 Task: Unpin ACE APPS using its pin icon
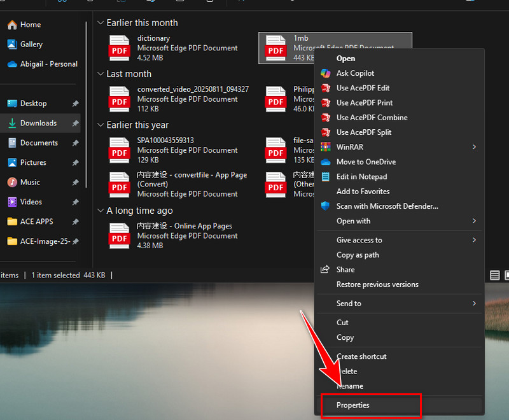coord(75,221)
